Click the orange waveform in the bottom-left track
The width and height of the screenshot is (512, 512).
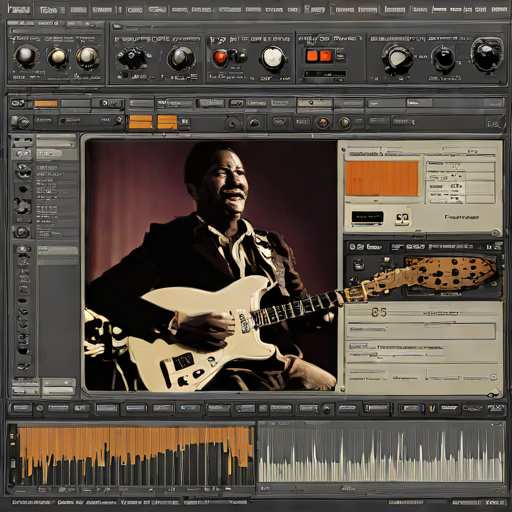[x=135, y=455]
